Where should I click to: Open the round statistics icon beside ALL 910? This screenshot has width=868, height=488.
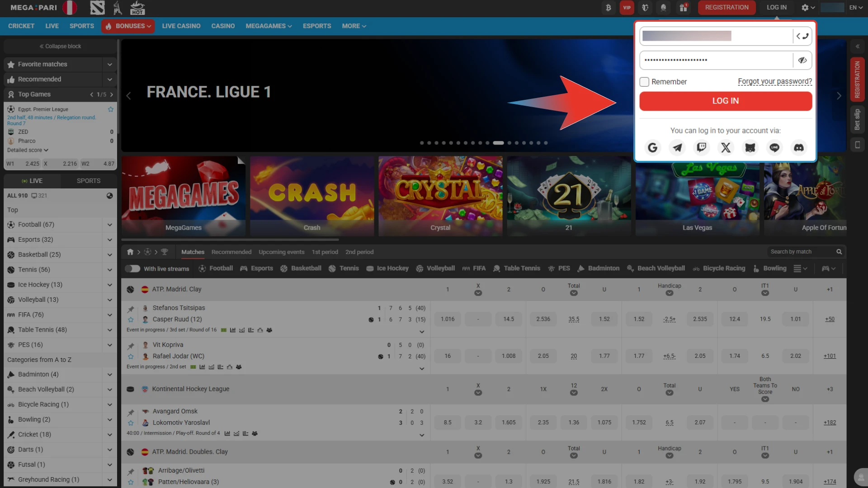click(109, 196)
